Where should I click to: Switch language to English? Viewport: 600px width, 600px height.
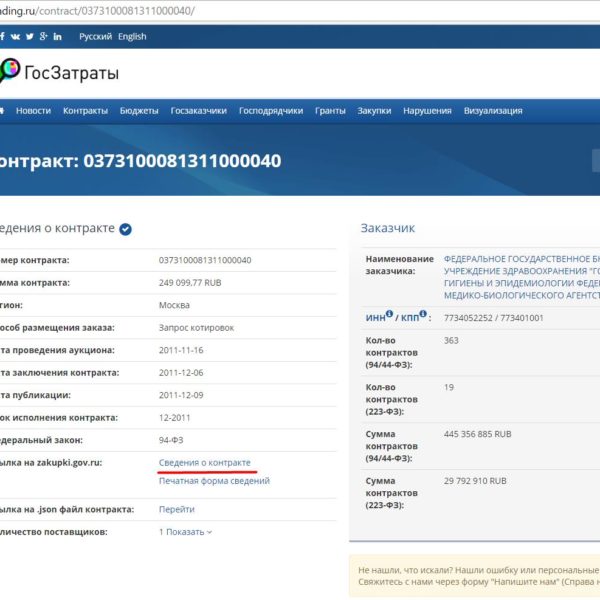(x=132, y=37)
